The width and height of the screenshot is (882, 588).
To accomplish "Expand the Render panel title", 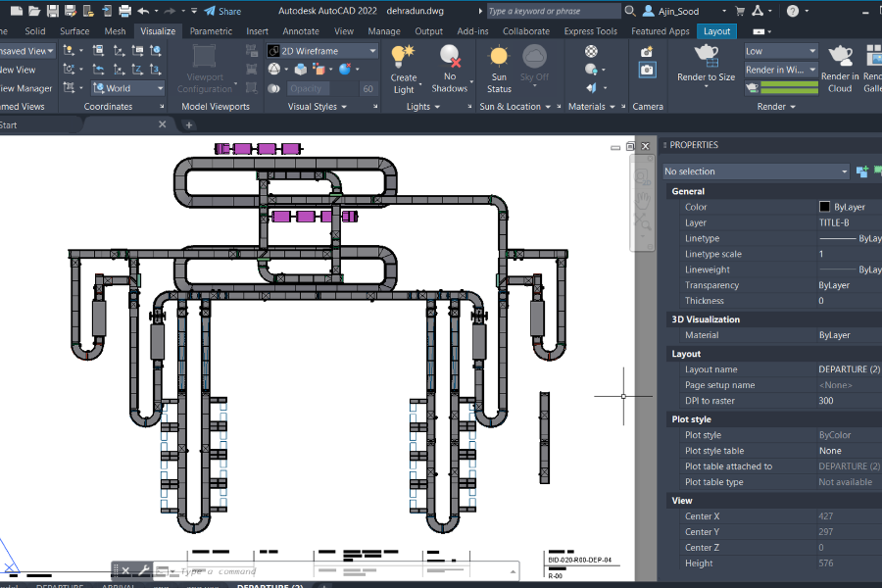I will [x=776, y=107].
